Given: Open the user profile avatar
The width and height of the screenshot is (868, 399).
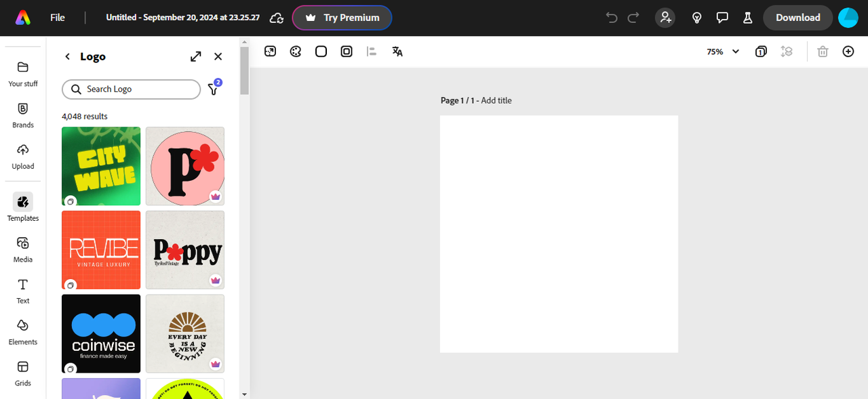Looking at the screenshot, I should tap(848, 18).
